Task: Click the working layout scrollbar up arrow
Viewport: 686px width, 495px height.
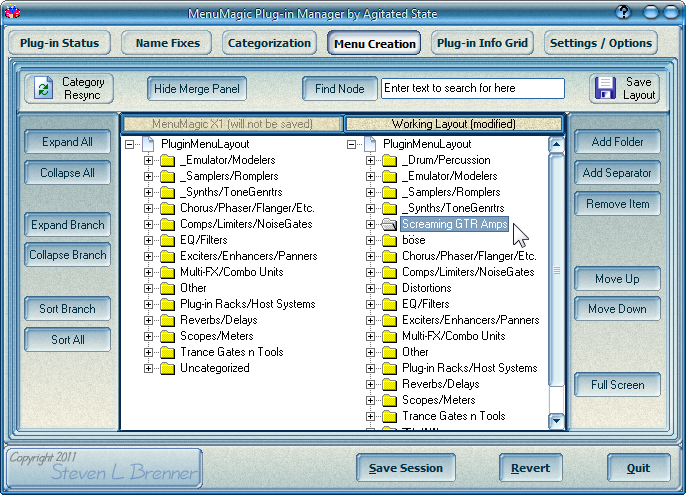Action: (x=556, y=144)
